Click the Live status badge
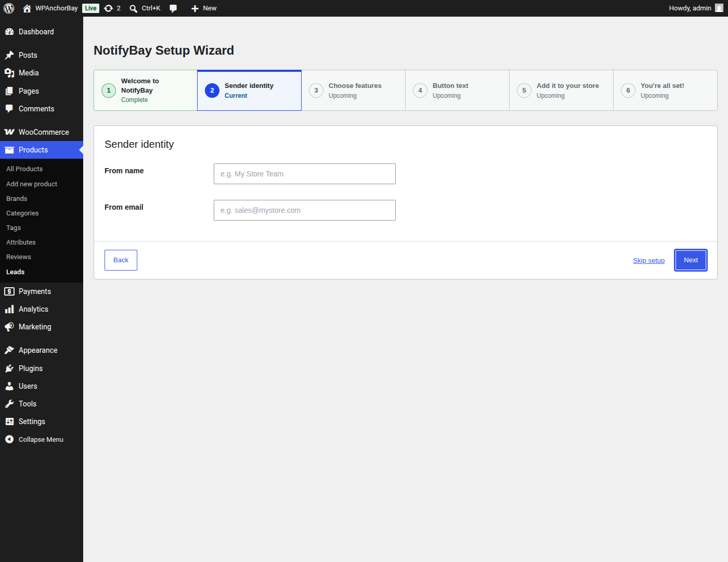The image size is (728, 562). (x=90, y=8)
